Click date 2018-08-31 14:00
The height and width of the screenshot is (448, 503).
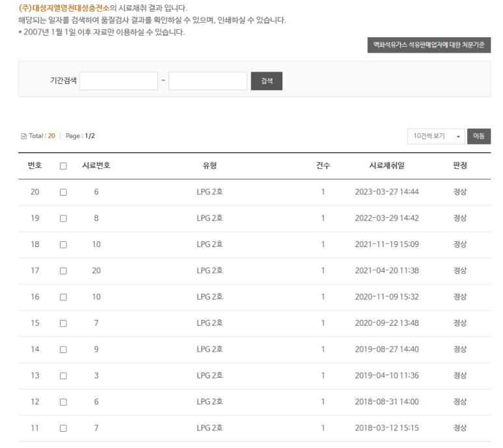click(x=387, y=402)
